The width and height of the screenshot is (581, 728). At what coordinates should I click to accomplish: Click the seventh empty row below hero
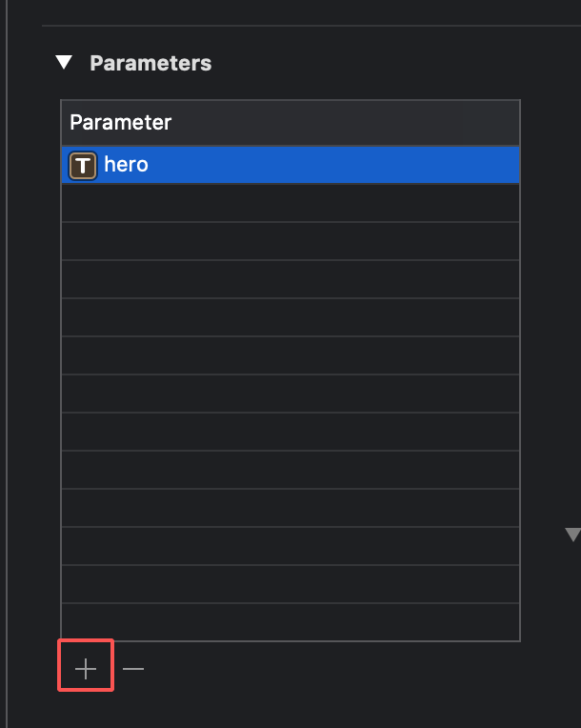290,432
